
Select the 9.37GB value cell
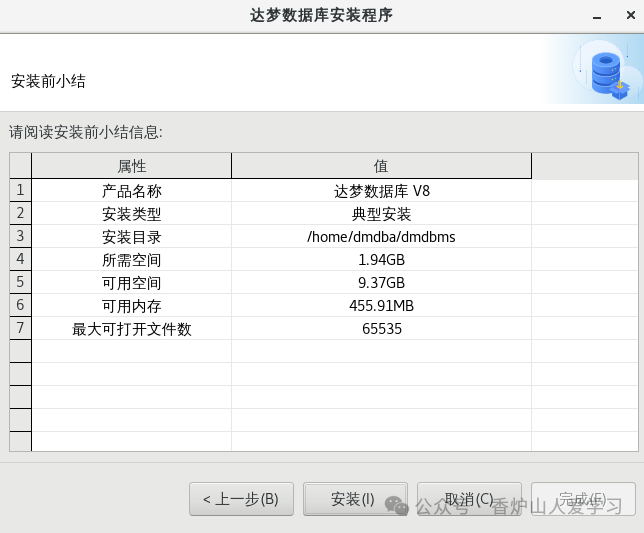[381, 283]
